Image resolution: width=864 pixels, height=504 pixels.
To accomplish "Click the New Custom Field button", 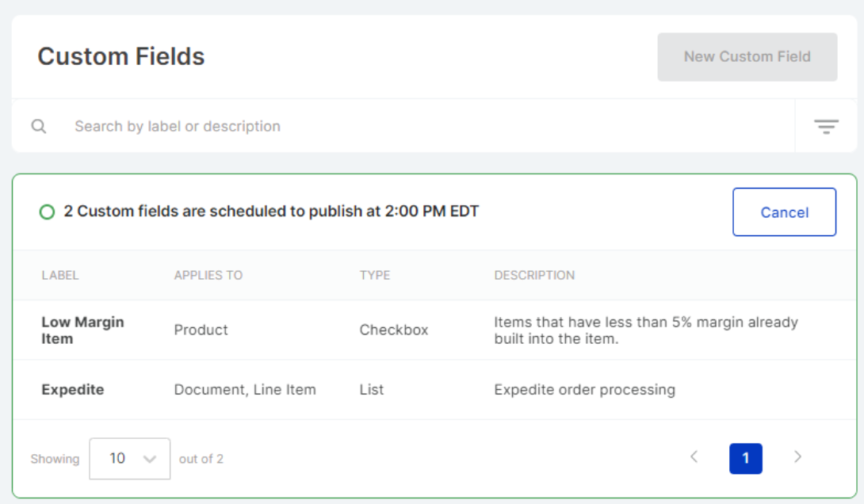I will pyautogui.click(x=747, y=57).
